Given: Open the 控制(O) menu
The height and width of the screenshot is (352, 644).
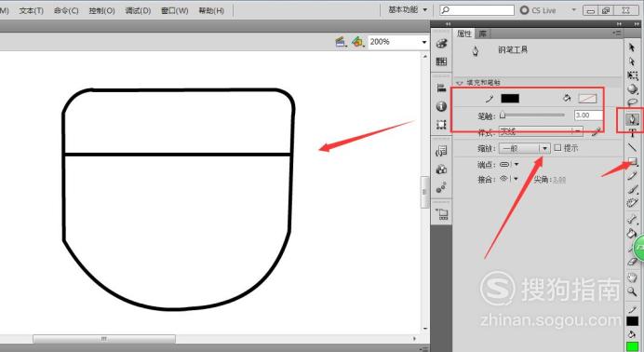Looking at the screenshot, I should click(101, 10).
